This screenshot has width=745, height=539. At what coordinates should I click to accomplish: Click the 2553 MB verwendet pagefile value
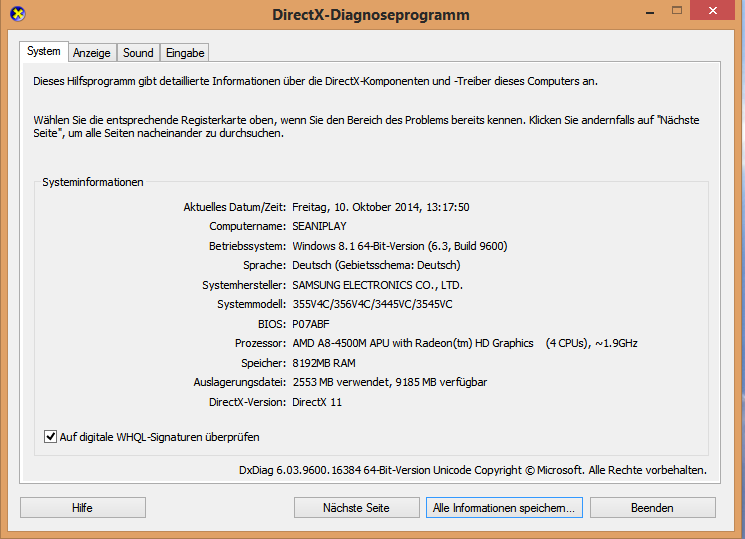coord(390,382)
